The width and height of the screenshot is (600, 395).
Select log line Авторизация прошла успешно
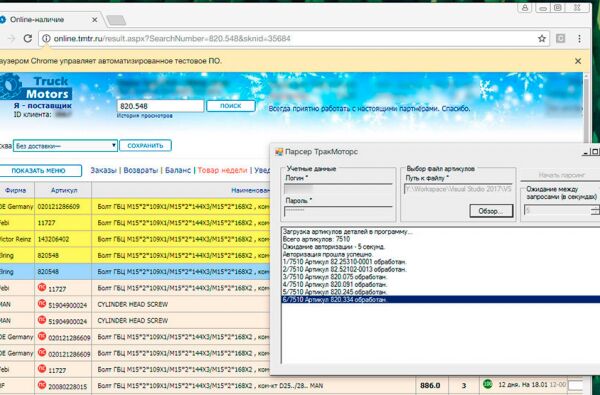328,255
